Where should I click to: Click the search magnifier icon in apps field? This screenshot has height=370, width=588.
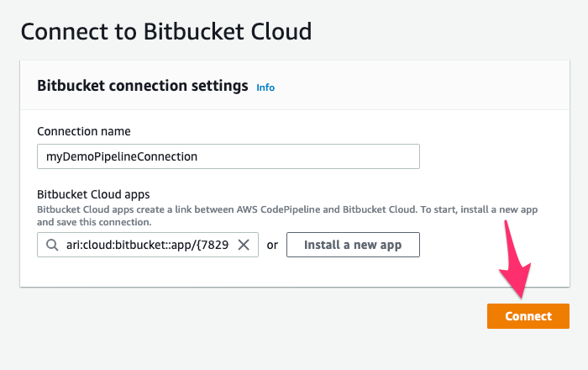pos(52,245)
